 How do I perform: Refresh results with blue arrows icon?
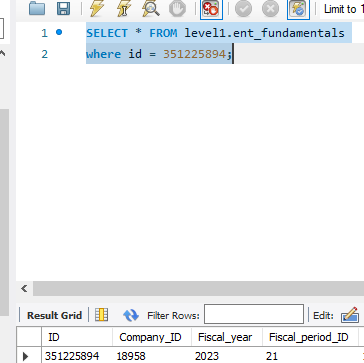[x=131, y=315]
